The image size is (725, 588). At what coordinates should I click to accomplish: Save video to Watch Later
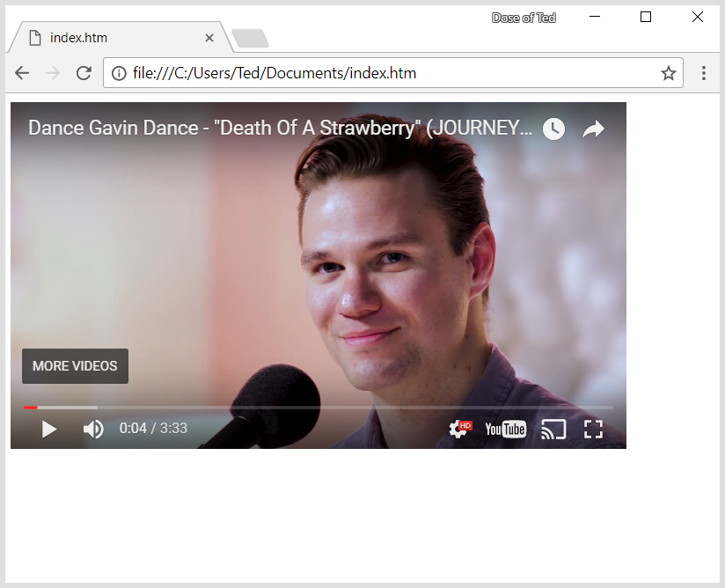(x=553, y=129)
